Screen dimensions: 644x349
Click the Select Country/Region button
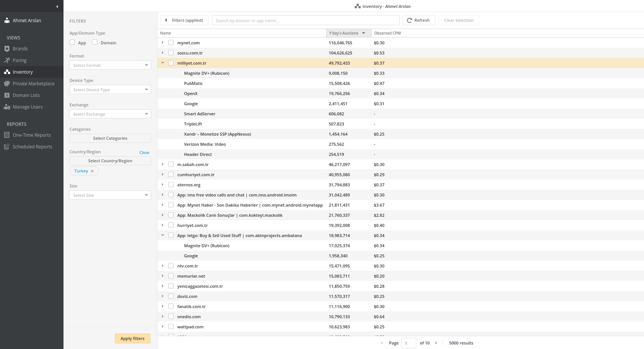tap(110, 161)
